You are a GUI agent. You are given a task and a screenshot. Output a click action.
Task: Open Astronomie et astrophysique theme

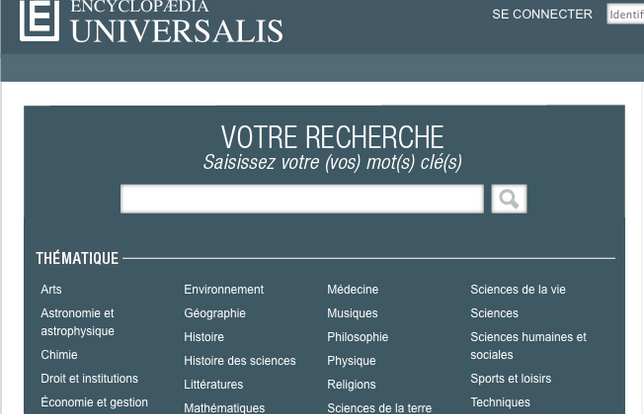(x=78, y=322)
